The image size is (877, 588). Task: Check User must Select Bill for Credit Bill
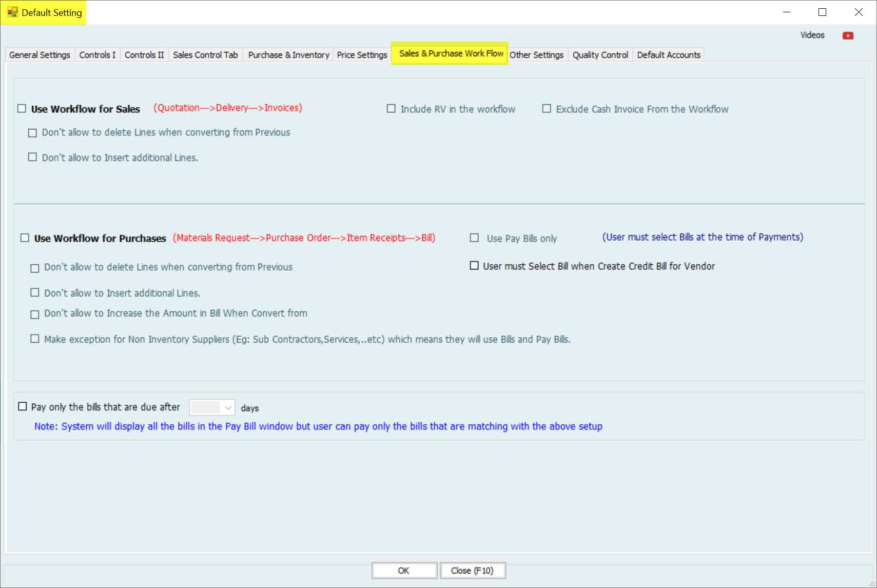pyautogui.click(x=474, y=266)
